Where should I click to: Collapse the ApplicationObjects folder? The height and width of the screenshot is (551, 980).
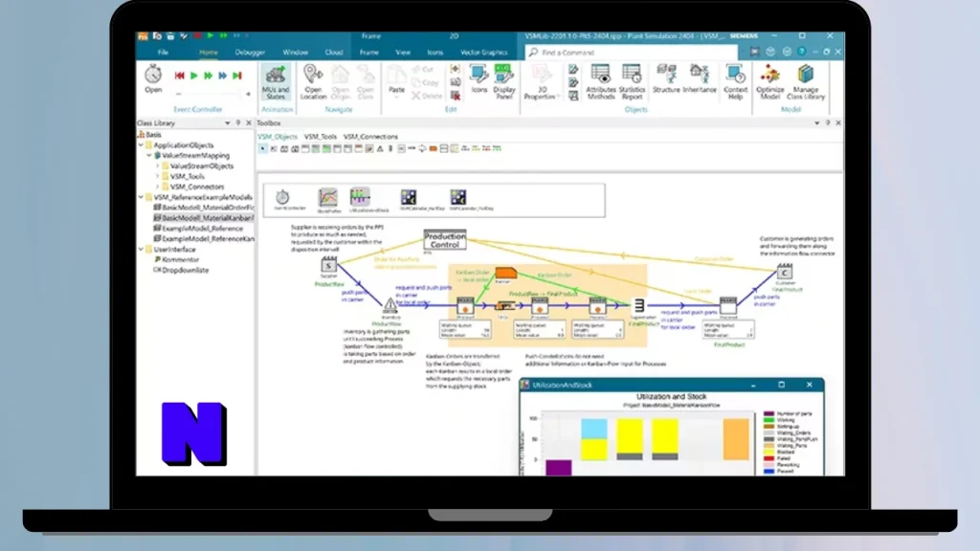tap(142, 145)
